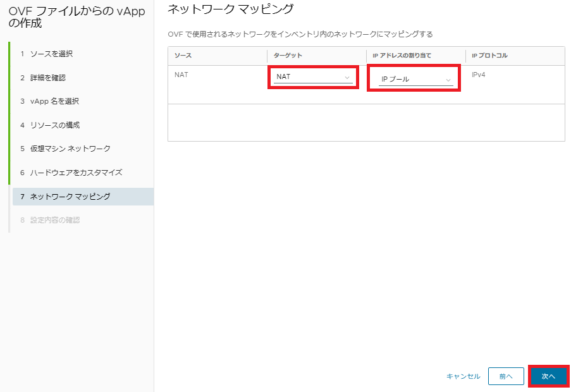Select step 4 リソースの構成
The width and height of the screenshot is (571, 392).
(55, 125)
